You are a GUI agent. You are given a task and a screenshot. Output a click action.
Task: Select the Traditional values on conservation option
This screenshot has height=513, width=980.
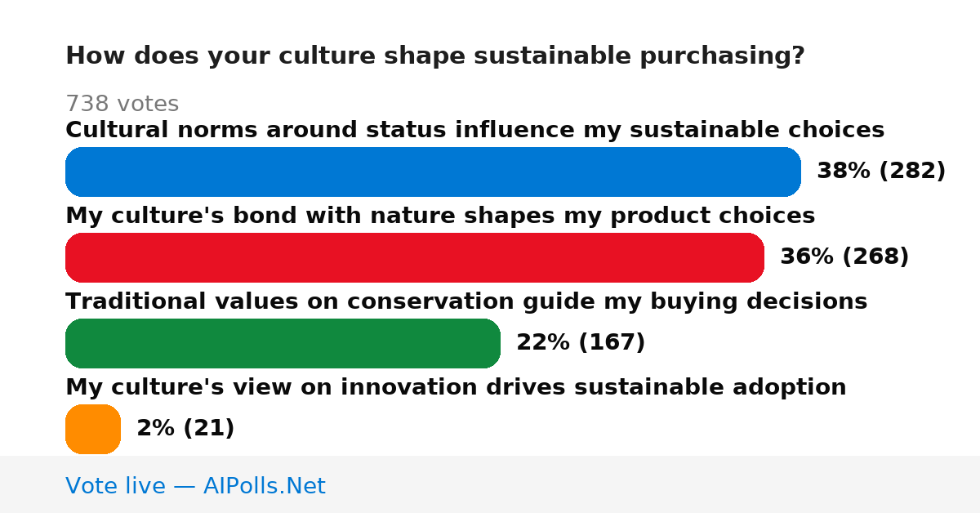click(x=466, y=301)
